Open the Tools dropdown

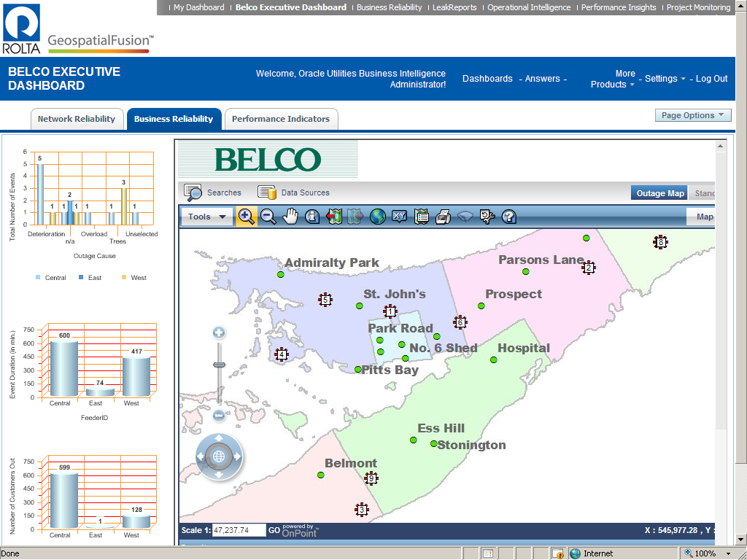tap(206, 217)
